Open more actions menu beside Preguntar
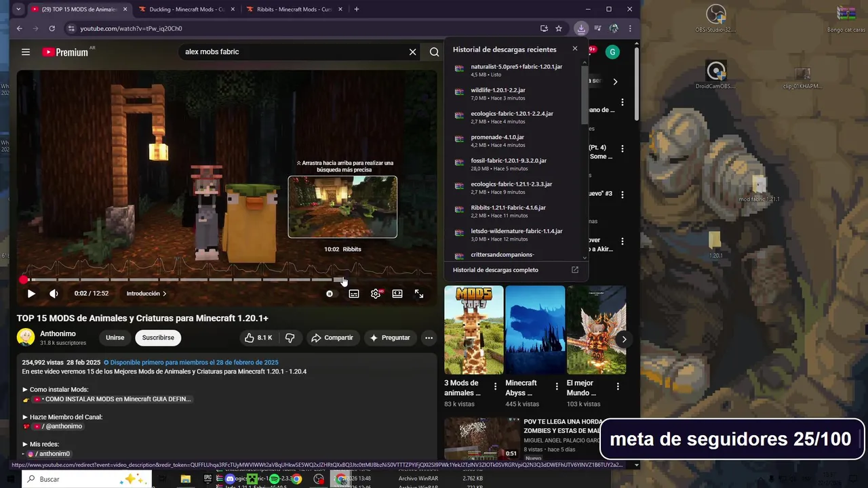 [x=429, y=338]
